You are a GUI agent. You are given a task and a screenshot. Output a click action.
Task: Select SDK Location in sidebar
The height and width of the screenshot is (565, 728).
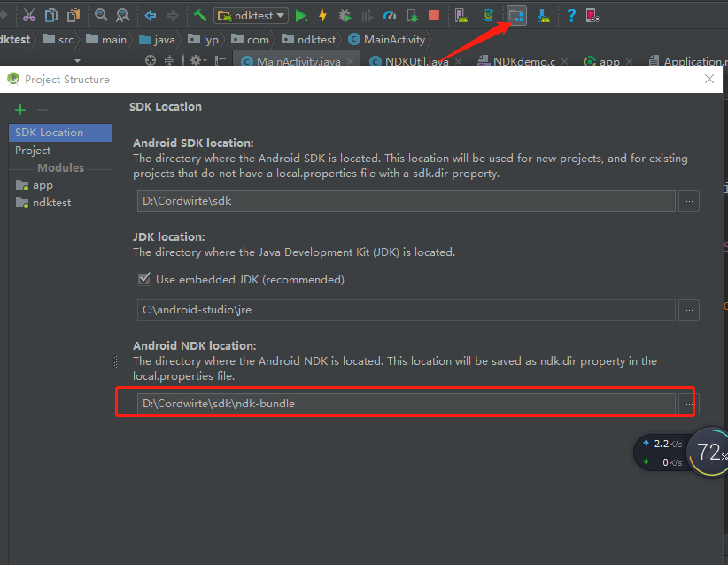click(x=60, y=132)
